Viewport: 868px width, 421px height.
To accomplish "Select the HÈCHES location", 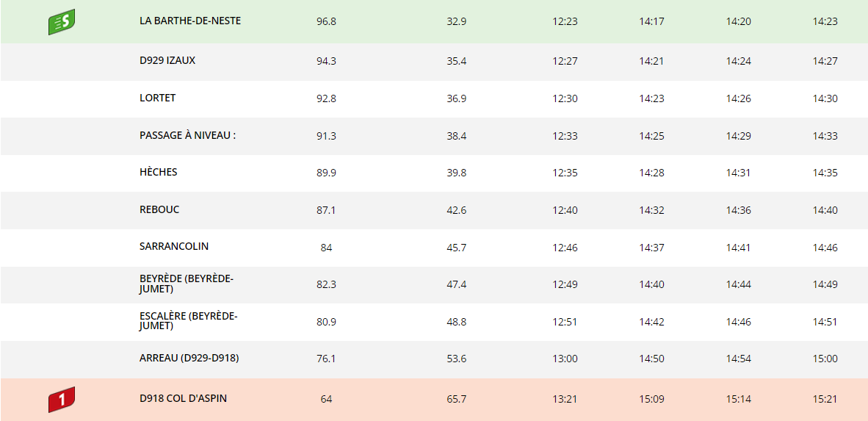I will 159,172.
